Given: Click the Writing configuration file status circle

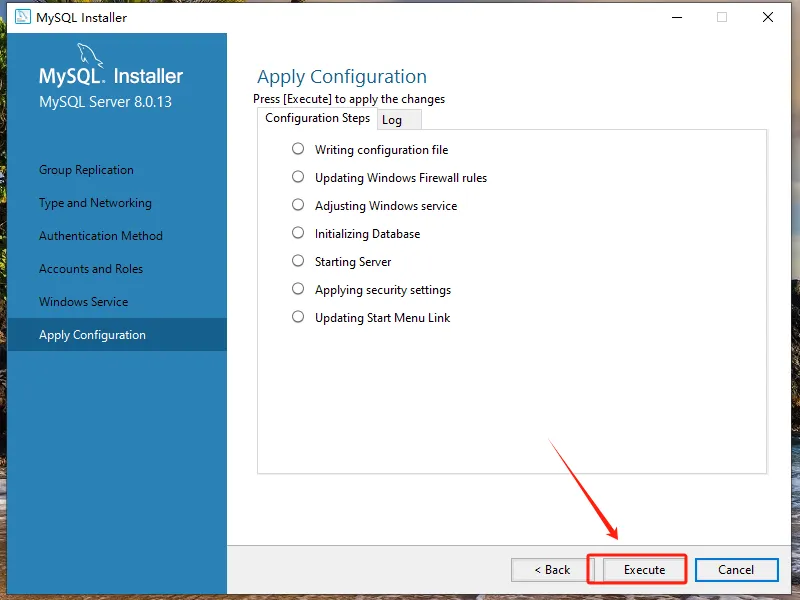Looking at the screenshot, I should (298, 148).
